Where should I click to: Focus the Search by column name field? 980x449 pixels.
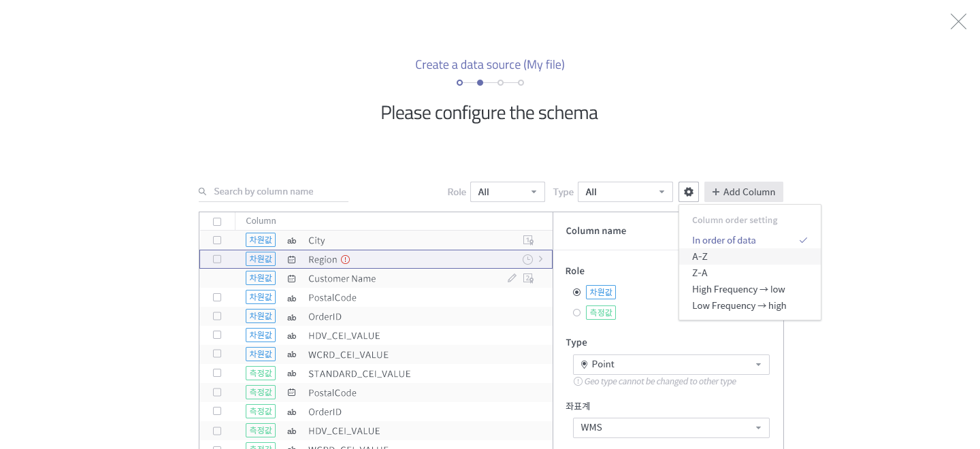[279, 192]
